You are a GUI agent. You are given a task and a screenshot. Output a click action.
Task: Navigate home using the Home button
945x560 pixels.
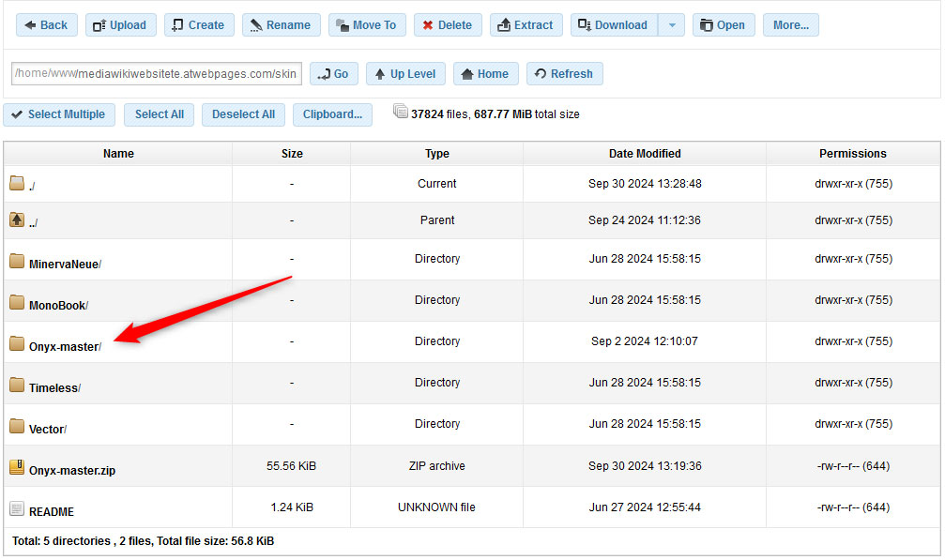point(485,73)
